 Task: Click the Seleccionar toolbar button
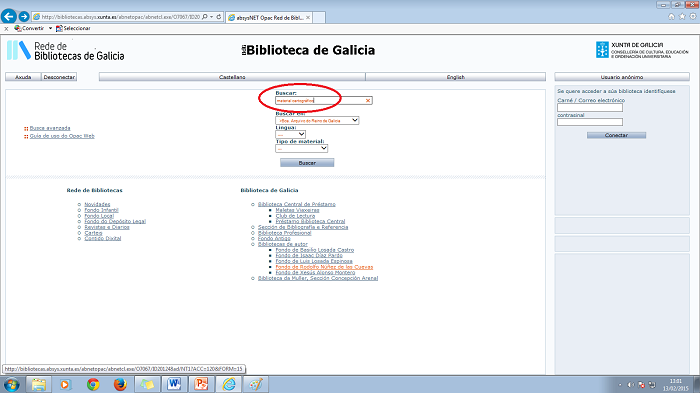pos(73,28)
